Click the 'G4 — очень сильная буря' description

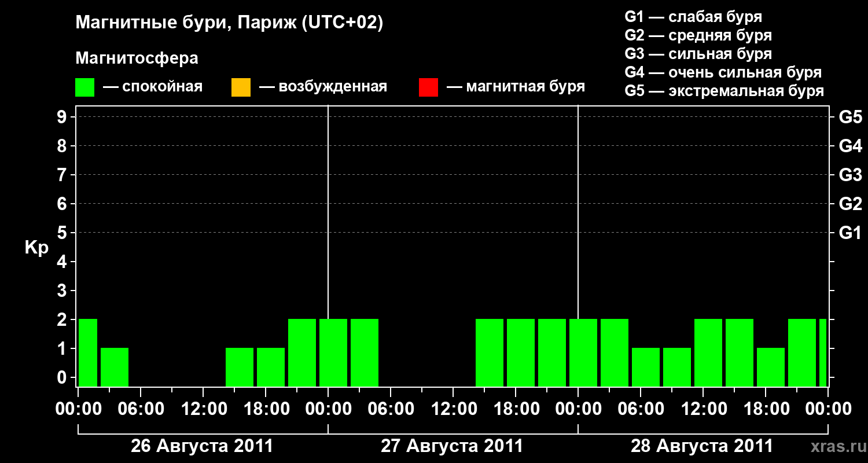point(723,72)
